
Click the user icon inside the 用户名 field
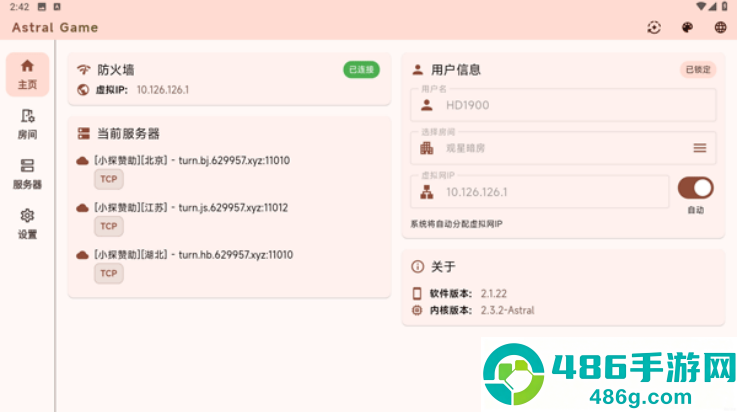pyautogui.click(x=426, y=105)
